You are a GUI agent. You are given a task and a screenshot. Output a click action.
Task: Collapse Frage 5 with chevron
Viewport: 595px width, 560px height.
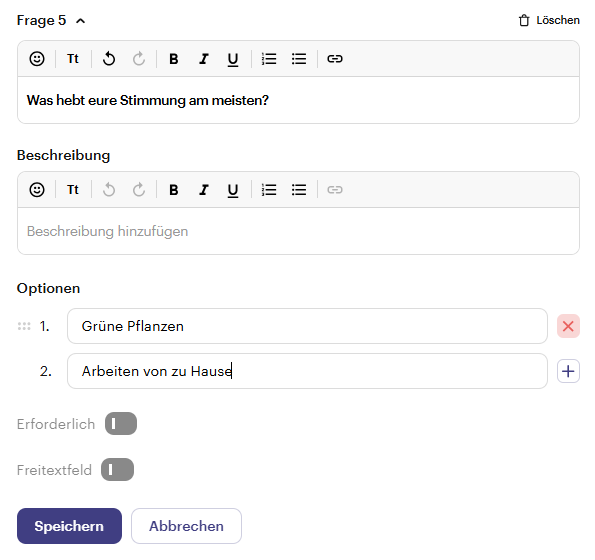[80, 21]
